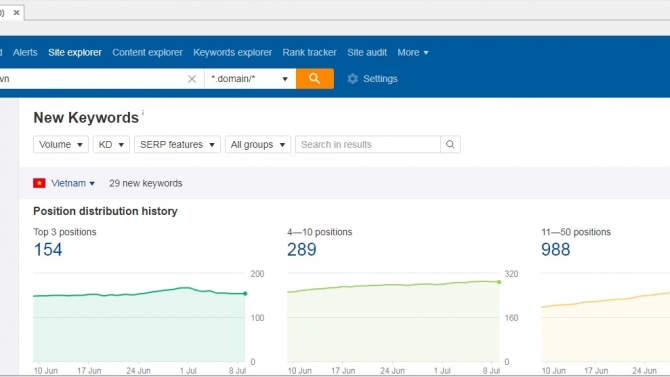The width and height of the screenshot is (670, 377).
Task: Click the Search in results field
Action: 367,144
